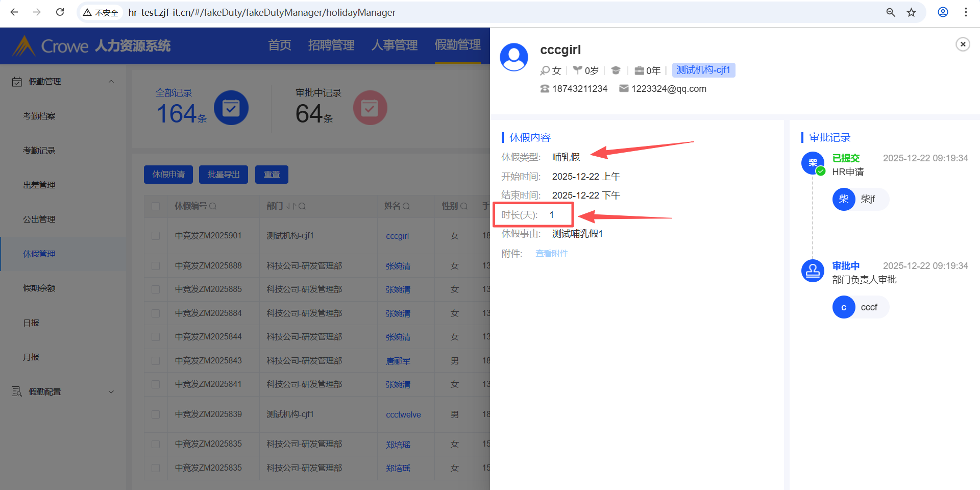Viewport: 980px width, 490px height.
Task: Click the telephone icon before 18743211234
Action: [x=545, y=89]
